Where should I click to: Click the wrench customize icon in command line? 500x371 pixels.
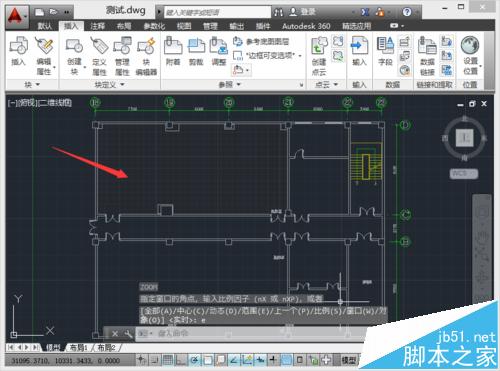(128, 333)
